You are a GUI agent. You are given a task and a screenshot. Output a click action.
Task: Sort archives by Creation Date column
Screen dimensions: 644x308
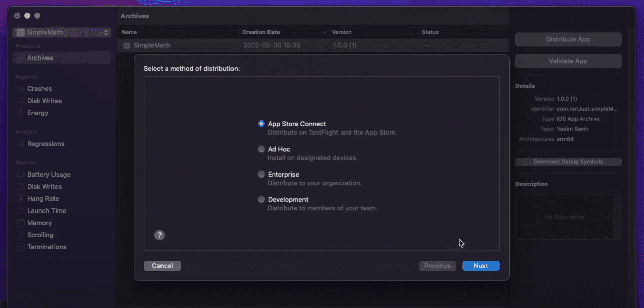261,32
